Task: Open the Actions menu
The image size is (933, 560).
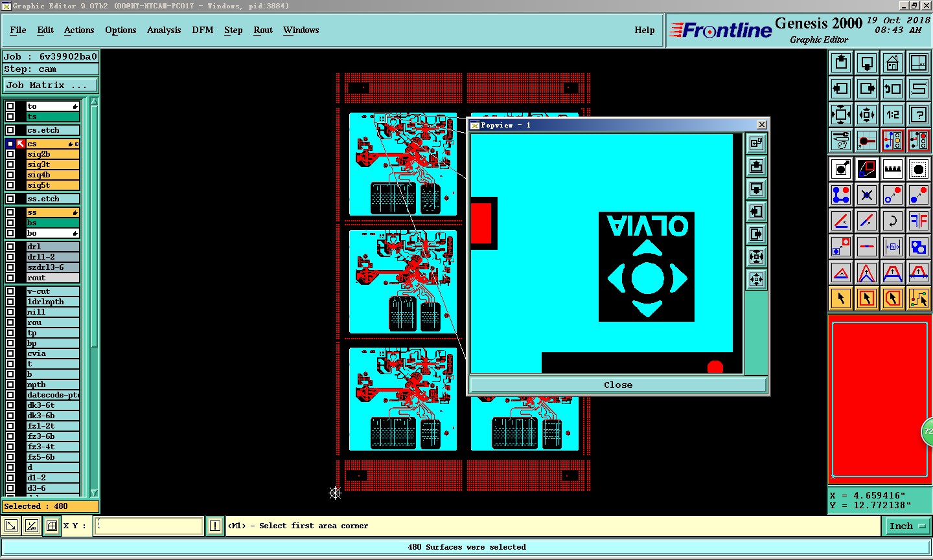Action: (x=79, y=30)
